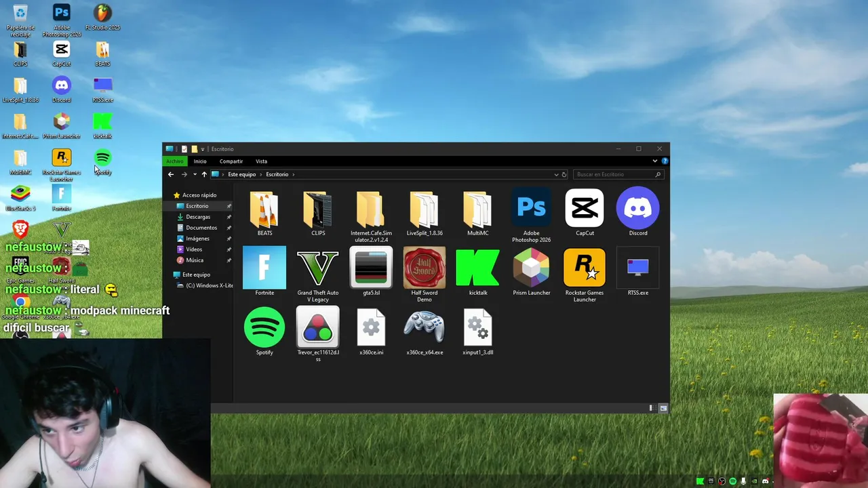Click Escritorio breadcrumb in address bar

[277, 174]
